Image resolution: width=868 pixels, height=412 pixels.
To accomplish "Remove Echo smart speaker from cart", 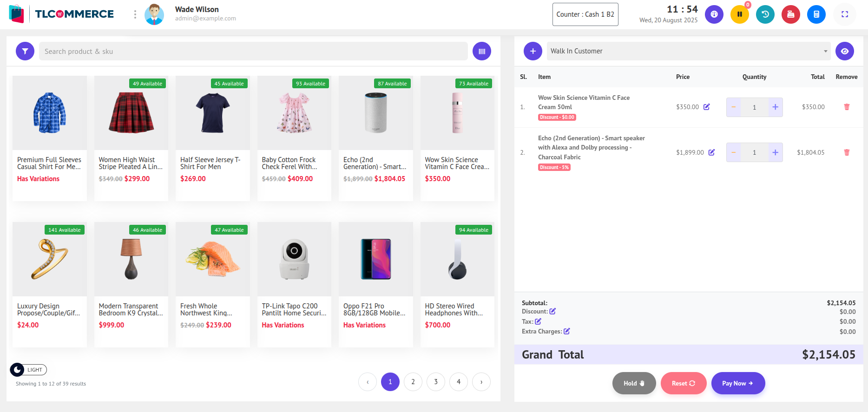I will point(846,152).
